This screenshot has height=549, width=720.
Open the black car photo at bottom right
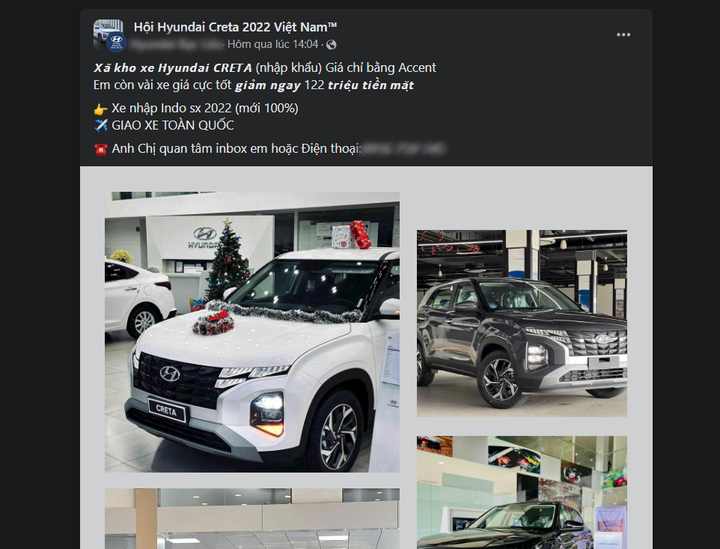tap(522, 493)
